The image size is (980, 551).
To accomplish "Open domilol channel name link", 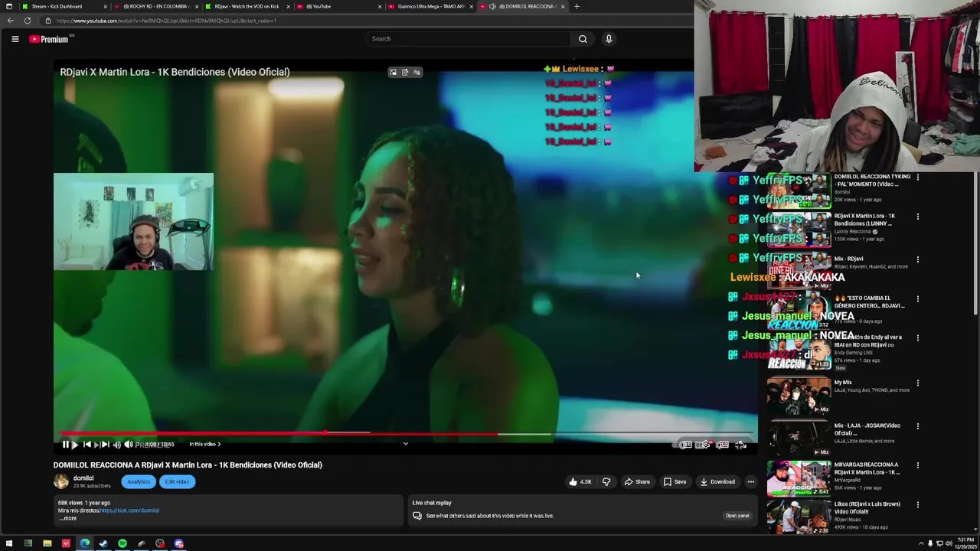I will point(83,478).
